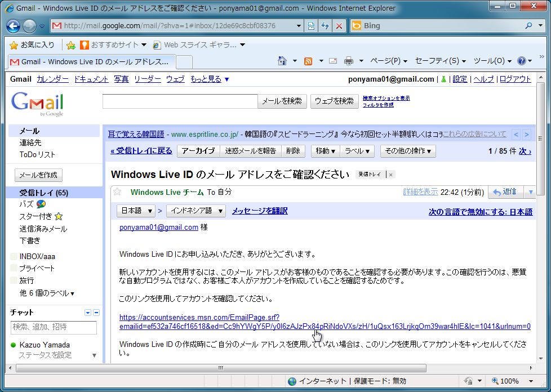The width and height of the screenshot is (551, 392).
Task: Click the Gmail search text field
Action: pyautogui.click(x=180, y=101)
